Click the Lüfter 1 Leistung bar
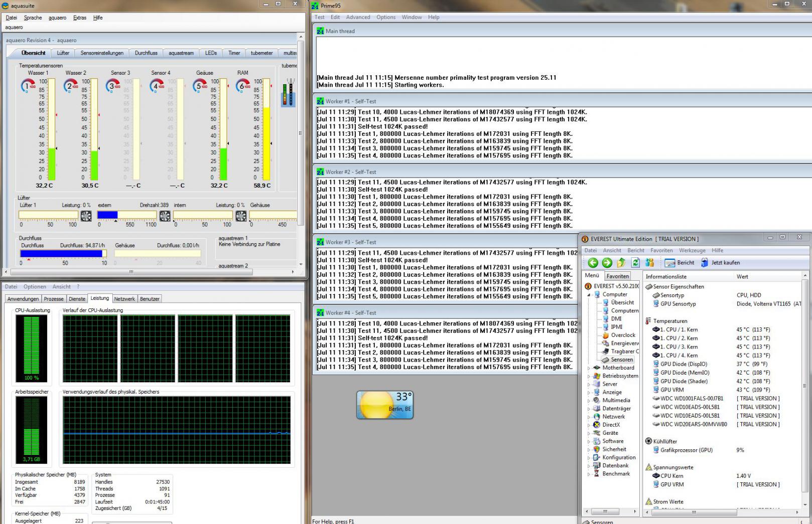This screenshot has width=812, height=524. 48,215
